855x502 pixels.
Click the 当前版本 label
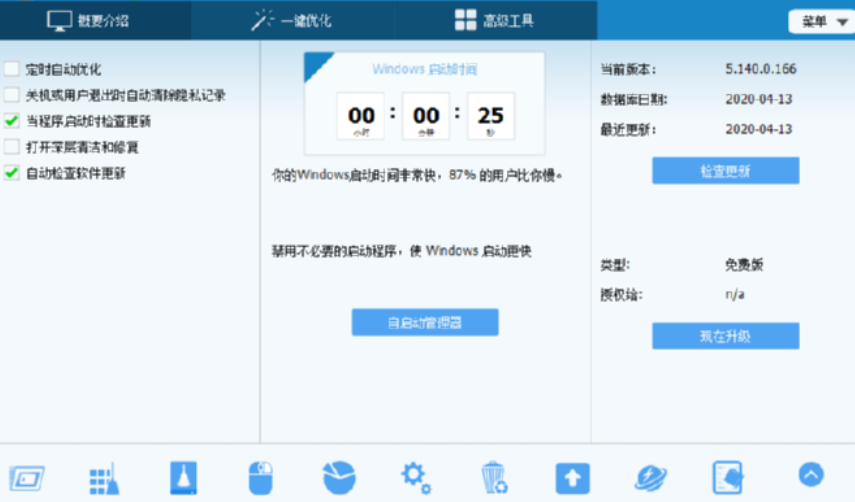(x=628, y=69)
